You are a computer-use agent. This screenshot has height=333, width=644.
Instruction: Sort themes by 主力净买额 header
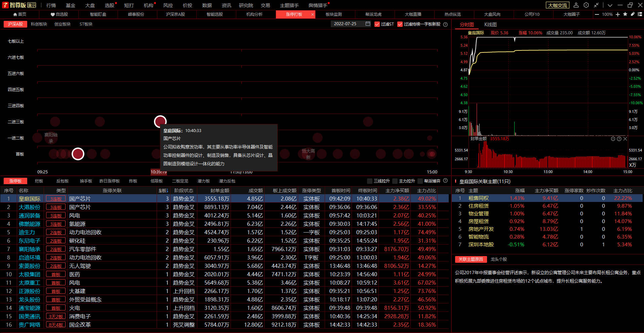point(547,191)
